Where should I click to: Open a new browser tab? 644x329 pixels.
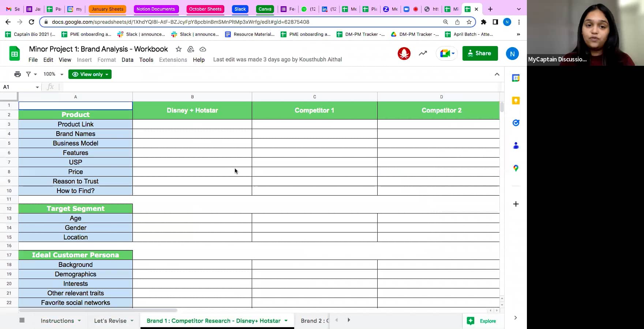click(x=490, y=9)
